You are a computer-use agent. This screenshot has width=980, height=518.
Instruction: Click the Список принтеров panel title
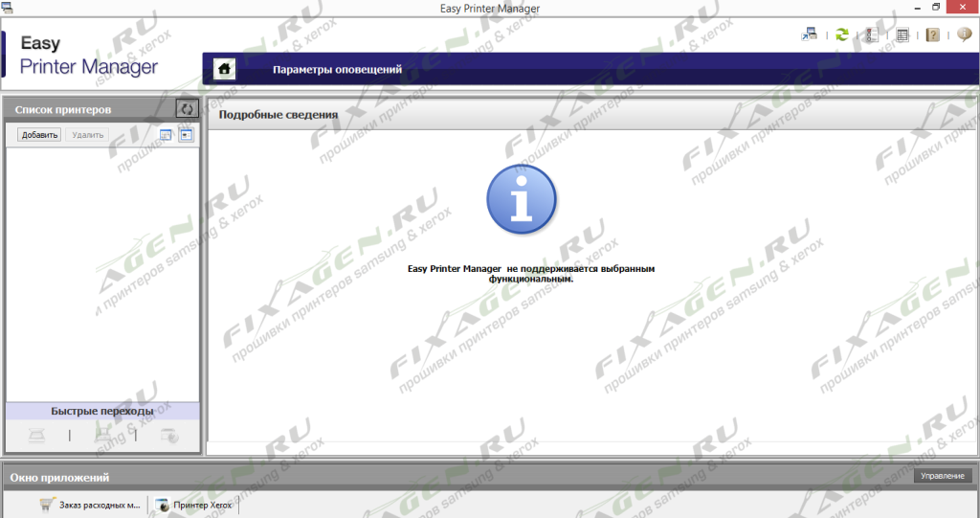[62, 109]
